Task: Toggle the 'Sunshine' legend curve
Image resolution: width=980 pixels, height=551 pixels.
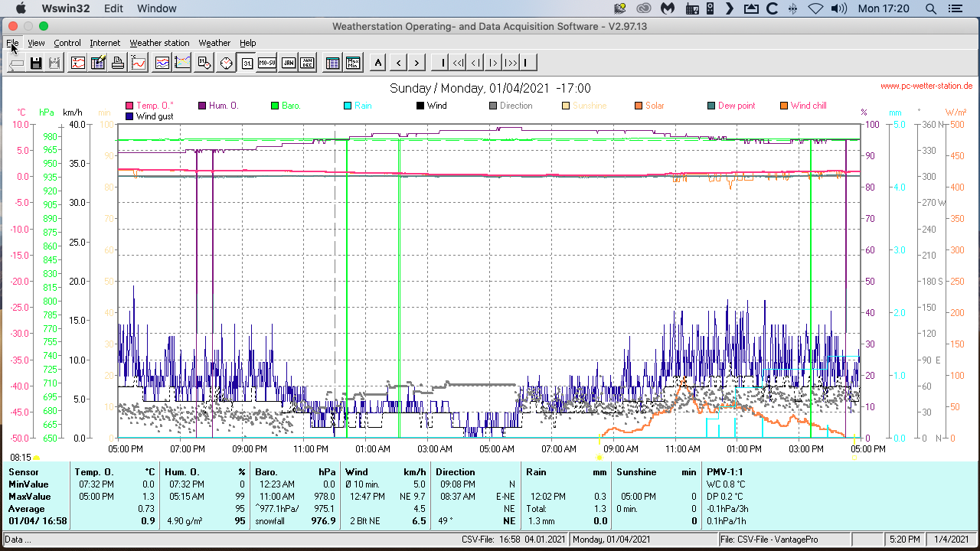Action: (585, 106)
